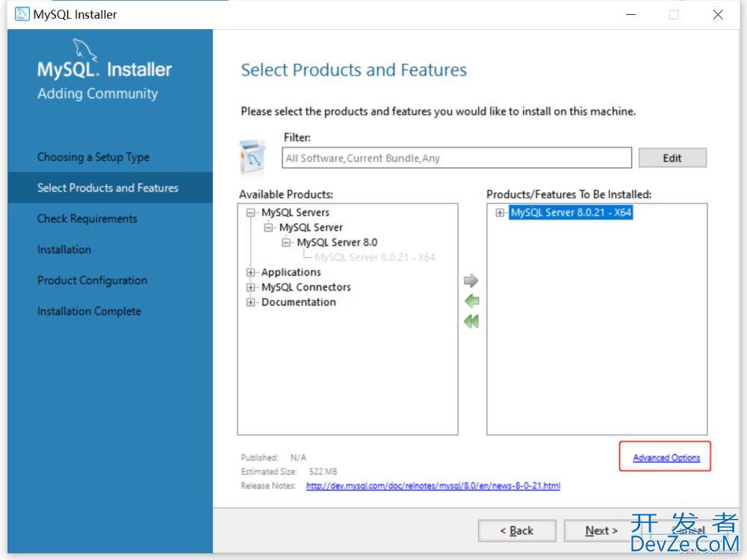Click the Next button
747x560 pixels.
click(601, 530)
